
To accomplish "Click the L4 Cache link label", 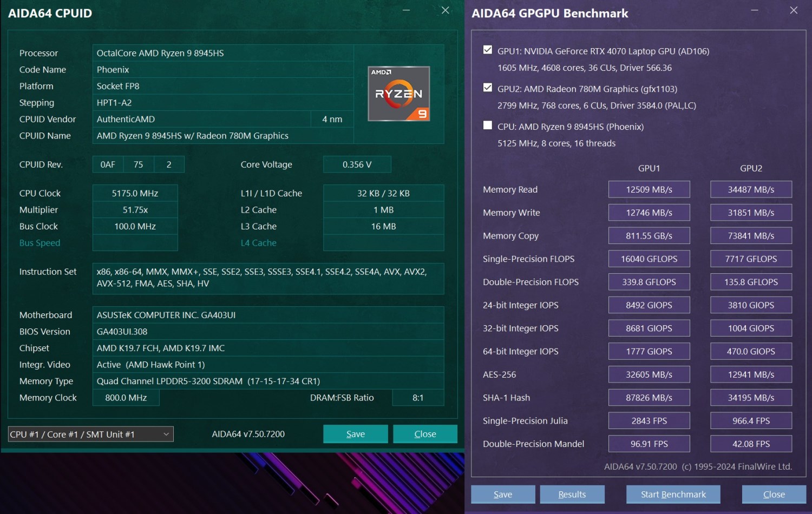I will coord(258,243).
